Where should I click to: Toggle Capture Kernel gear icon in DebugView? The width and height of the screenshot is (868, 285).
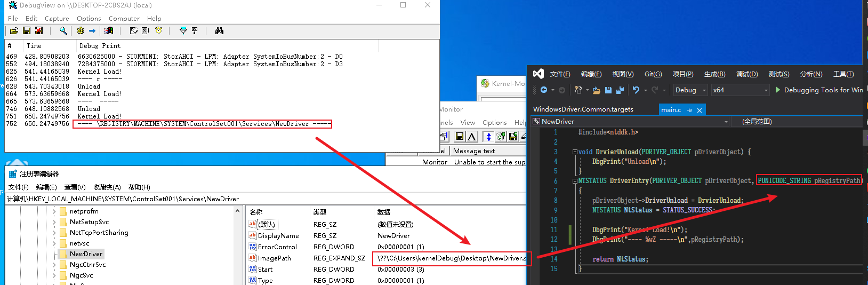pos(81,31)
